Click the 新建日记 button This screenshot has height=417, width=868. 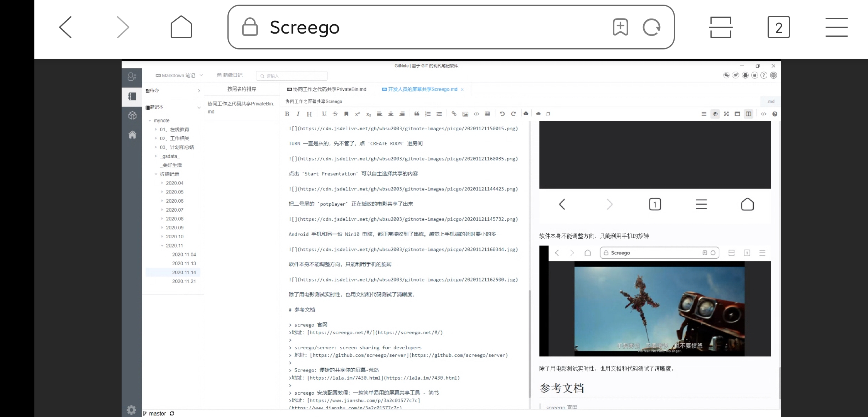pyautogui.click(x=230, y=75)
